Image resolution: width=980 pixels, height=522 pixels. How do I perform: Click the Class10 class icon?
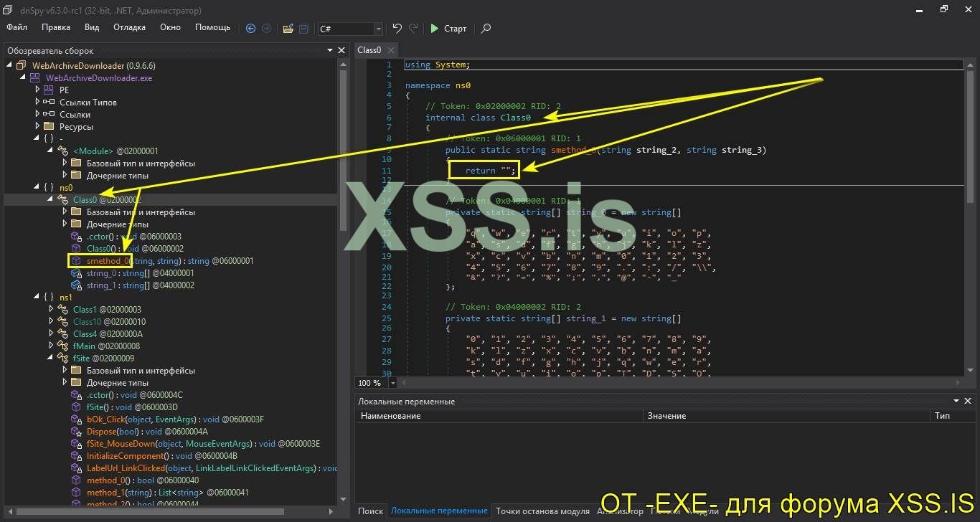(62, 322)
